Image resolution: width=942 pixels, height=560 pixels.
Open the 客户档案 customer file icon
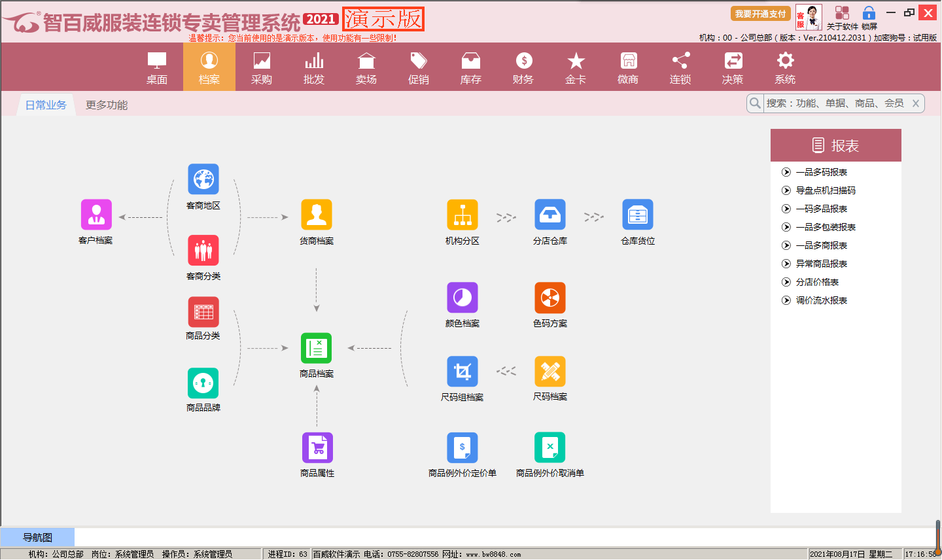(x=96, y=215)
